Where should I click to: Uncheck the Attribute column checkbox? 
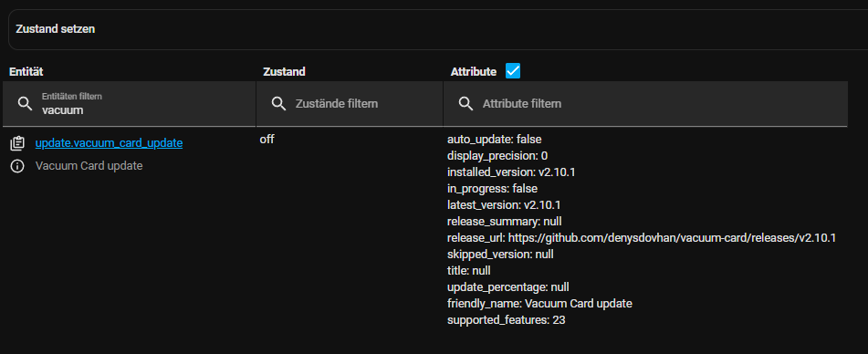(513, 71)
